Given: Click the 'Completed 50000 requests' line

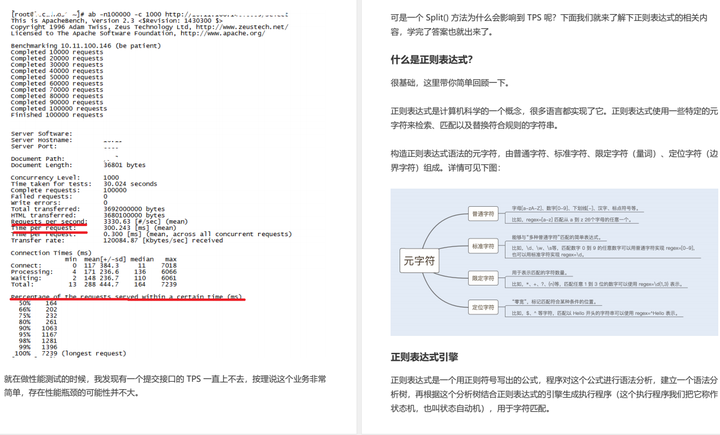Looking at the screenshot, I should (57, 77).
